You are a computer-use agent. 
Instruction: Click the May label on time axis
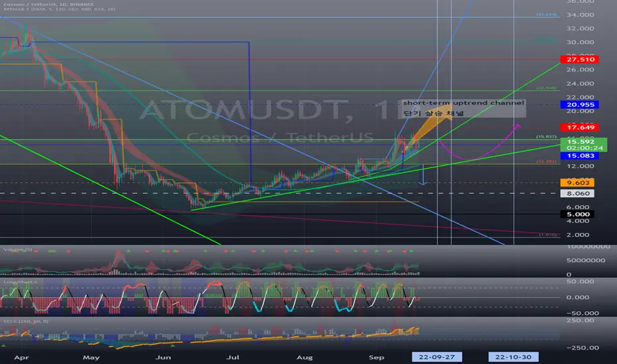[x=91, y=357]
